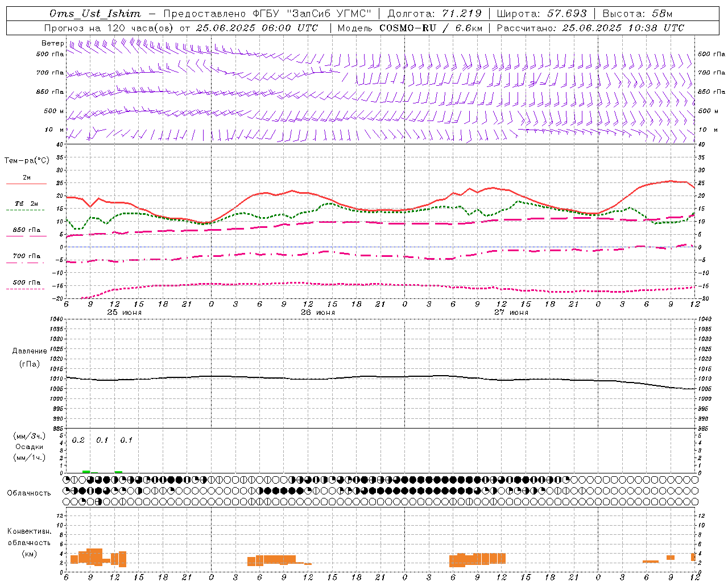Click the 500 гПа dotted temperature legend entry
728x582 pixels.
click(x=26, y=284)
